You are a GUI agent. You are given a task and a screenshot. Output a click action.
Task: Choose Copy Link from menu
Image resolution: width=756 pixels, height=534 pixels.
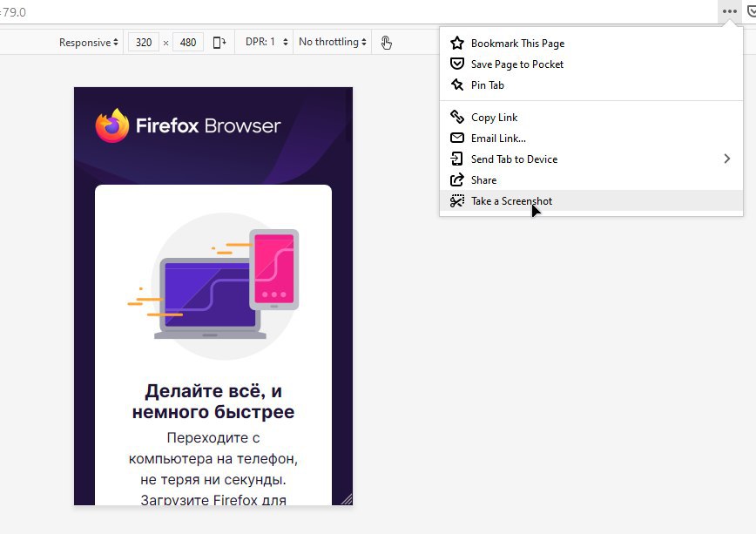coord(591,118)
